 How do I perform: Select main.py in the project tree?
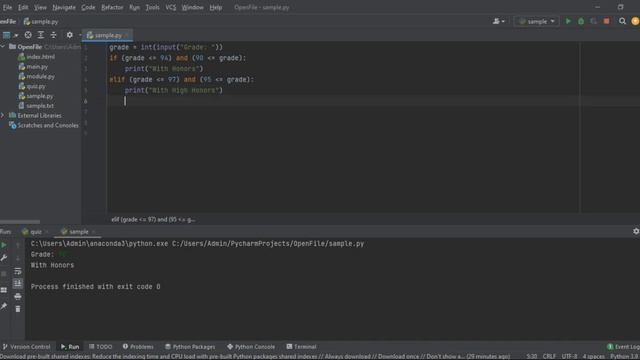(33, 67)
